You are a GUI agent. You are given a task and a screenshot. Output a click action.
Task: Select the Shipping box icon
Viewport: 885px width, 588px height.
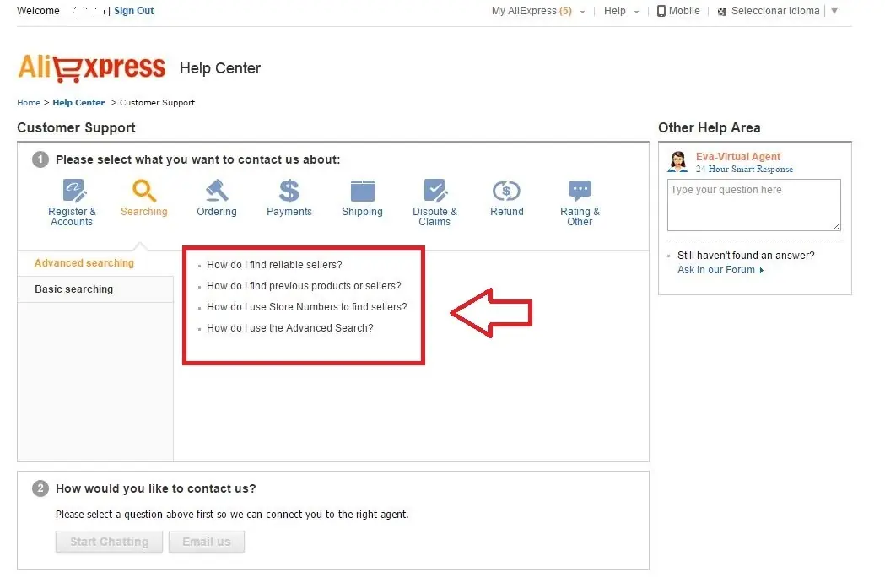363,191
